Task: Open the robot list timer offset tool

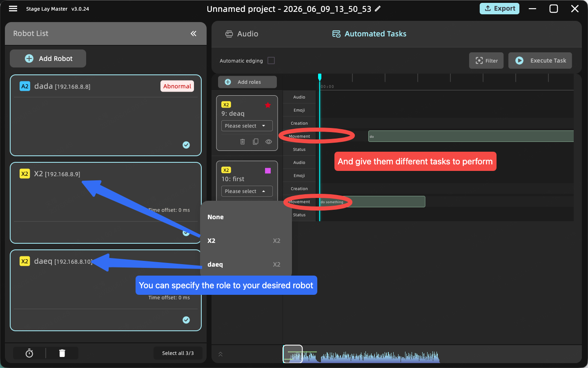Action: tap(29, 353)
